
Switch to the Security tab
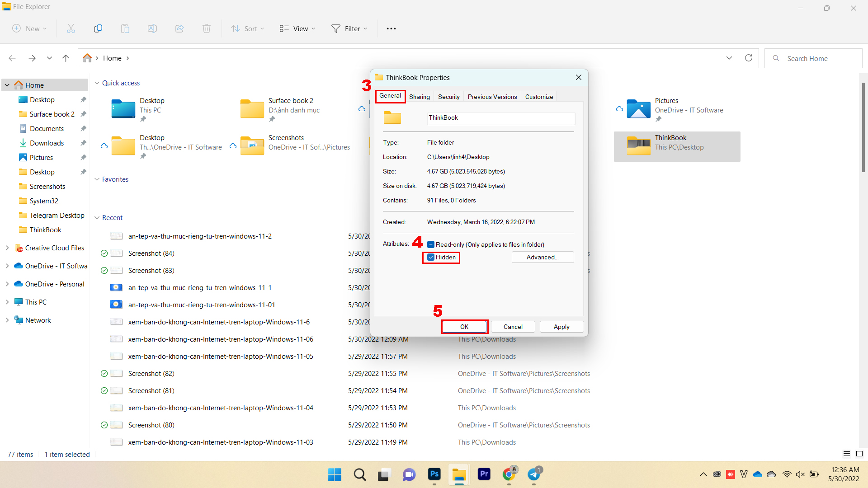(x=448, y=97)
